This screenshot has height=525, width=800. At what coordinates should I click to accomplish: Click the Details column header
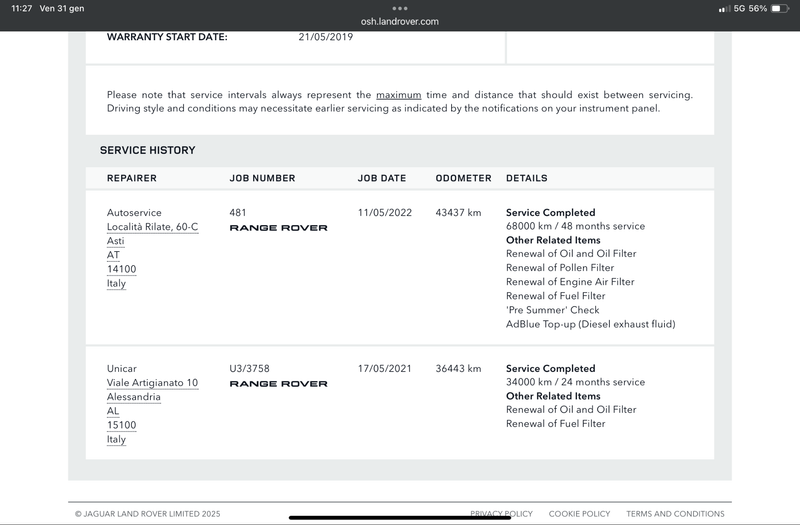527,178
